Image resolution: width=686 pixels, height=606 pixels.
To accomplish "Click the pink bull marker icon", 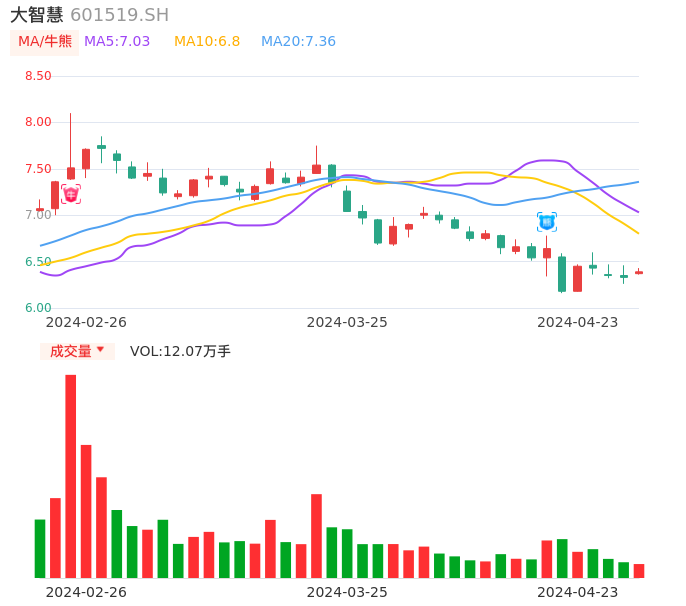I will [71, 194].
